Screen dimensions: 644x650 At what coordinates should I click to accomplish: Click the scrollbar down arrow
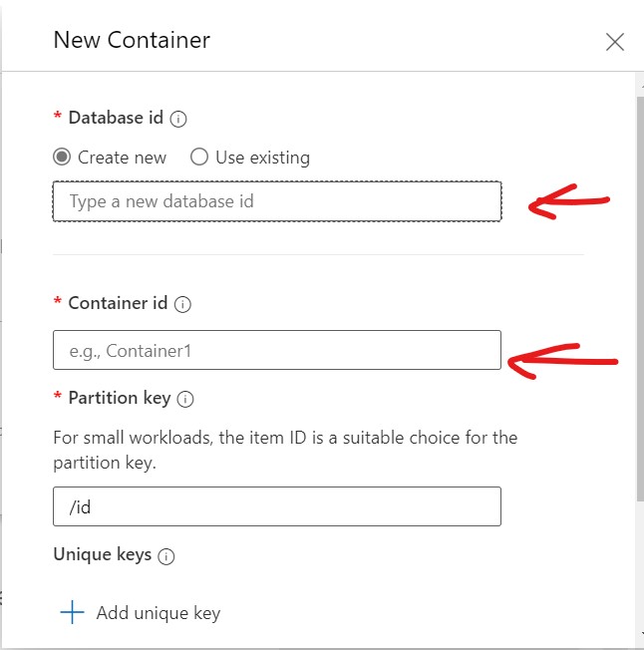(x=638, y=642)
